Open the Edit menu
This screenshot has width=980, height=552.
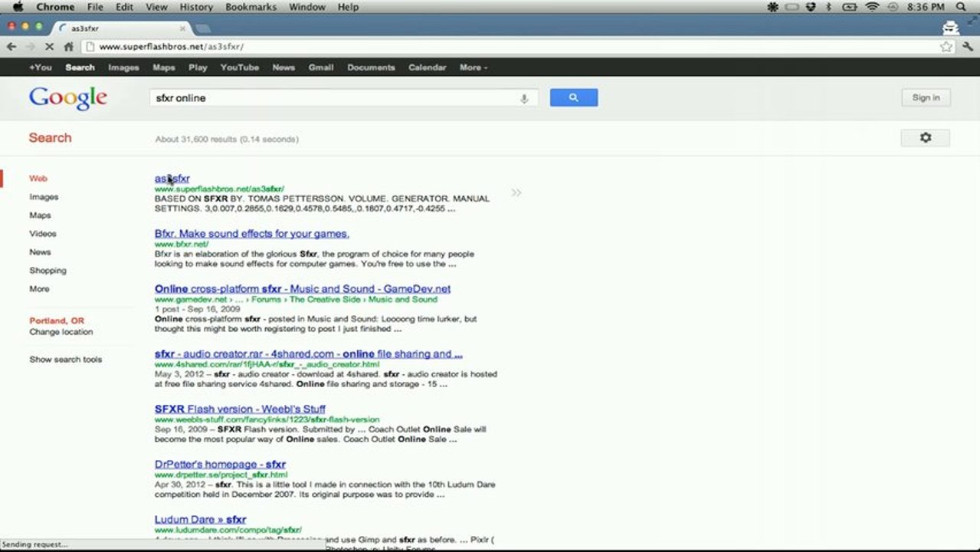pyautogui.click(x=124, y=7)
